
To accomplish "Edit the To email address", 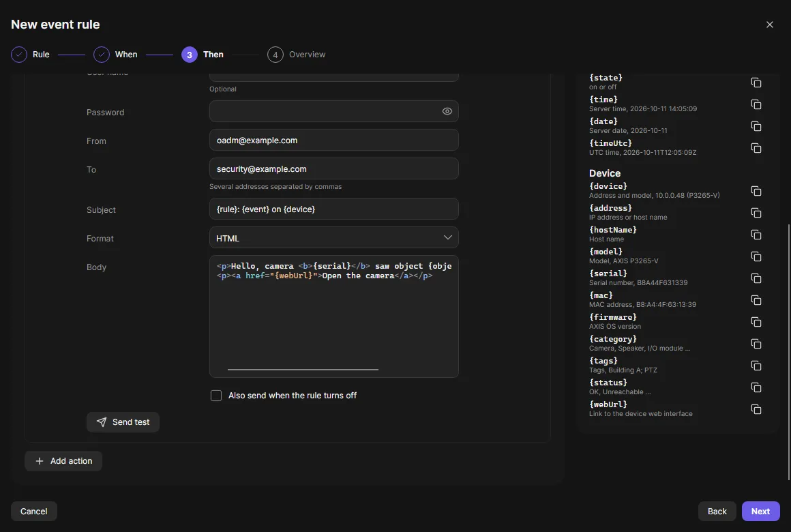I will coord(333,168).
